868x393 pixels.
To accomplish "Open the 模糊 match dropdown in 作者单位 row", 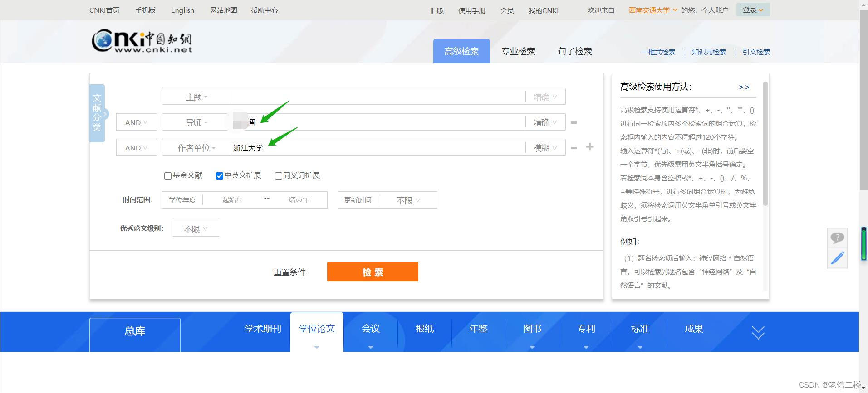I will (x=545, y=148).
